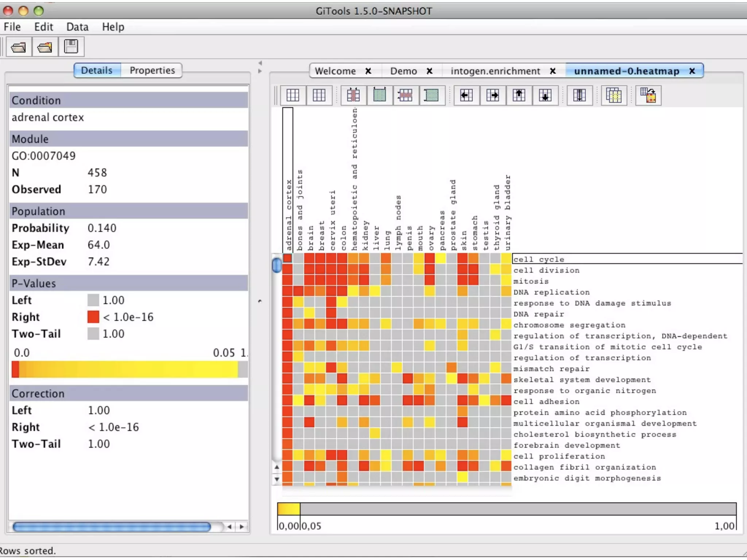Open the Data menu

click(x=77, y=27)
